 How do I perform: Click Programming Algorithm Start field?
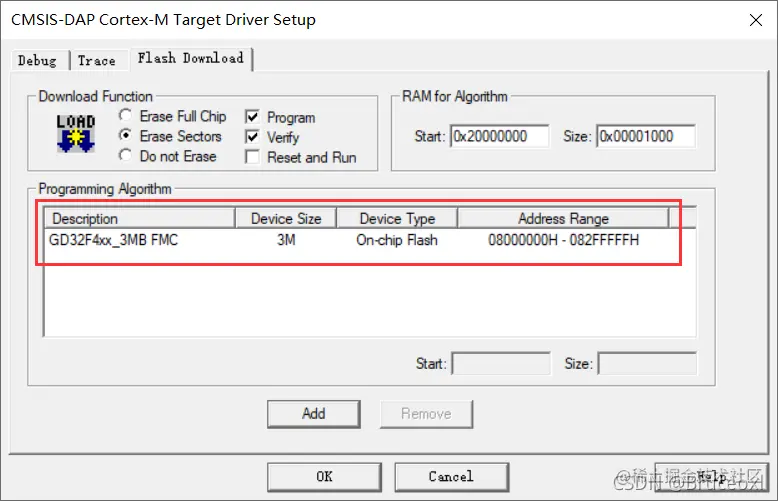coord(501,364)
